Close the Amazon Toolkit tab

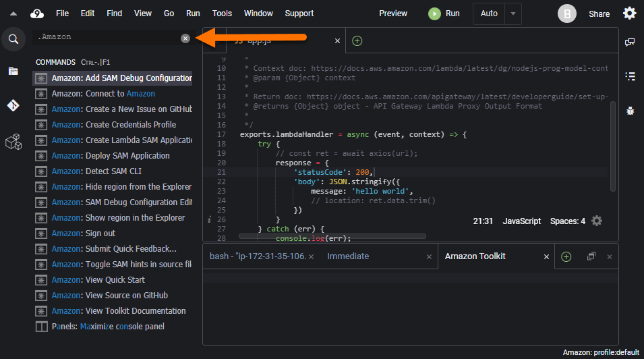pos(546,256)
